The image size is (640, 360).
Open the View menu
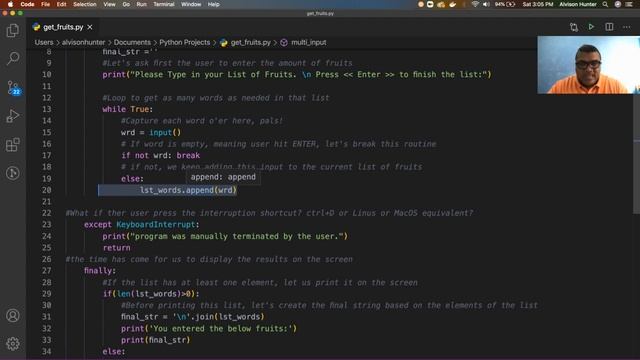[109, 4]
